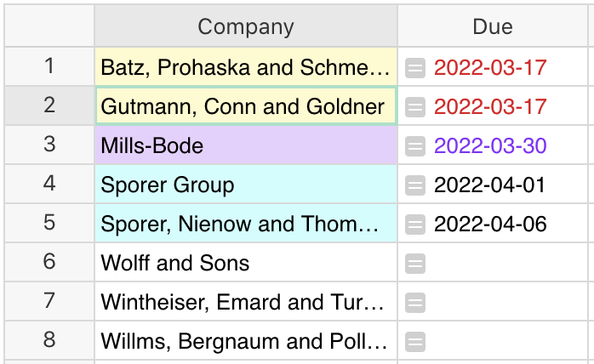Screen dimensions: 594x364
Task: Open the record icon next to 2022-03-30
Action: click(415, 145)
